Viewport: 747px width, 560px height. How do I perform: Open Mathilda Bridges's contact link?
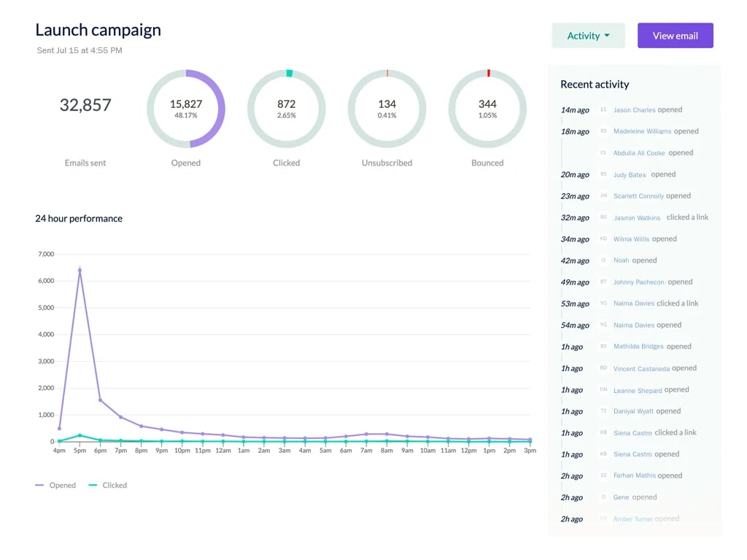638,347
